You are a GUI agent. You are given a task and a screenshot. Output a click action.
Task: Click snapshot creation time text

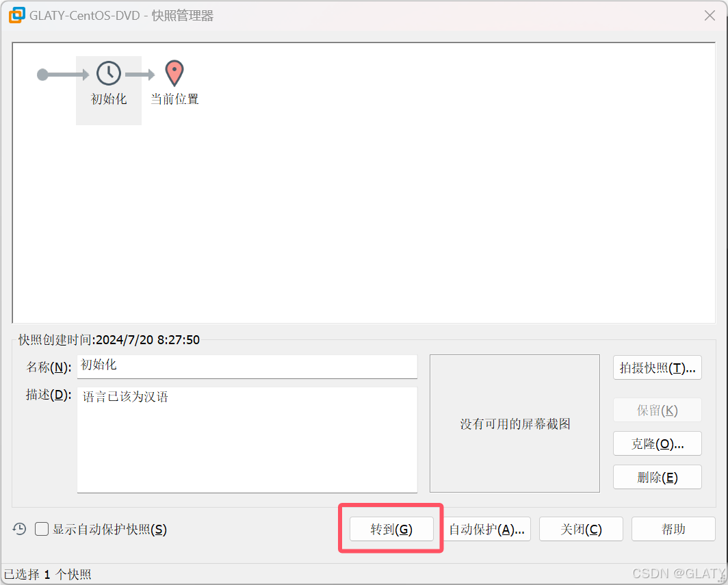pyautogui.click(x=109, y=340)
